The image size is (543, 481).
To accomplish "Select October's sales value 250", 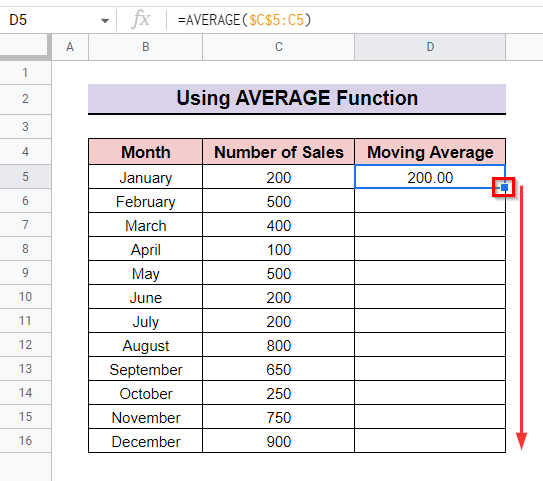I will 279,393.
